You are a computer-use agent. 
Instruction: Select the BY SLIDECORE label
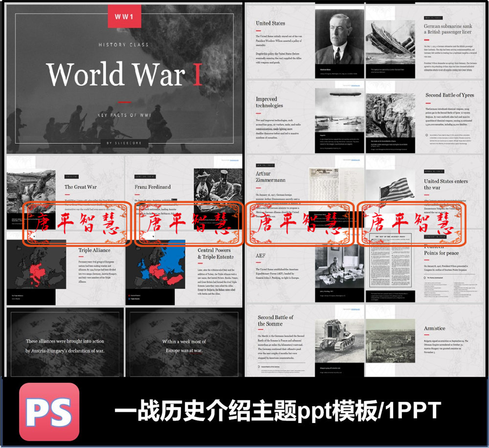point(124,143)
